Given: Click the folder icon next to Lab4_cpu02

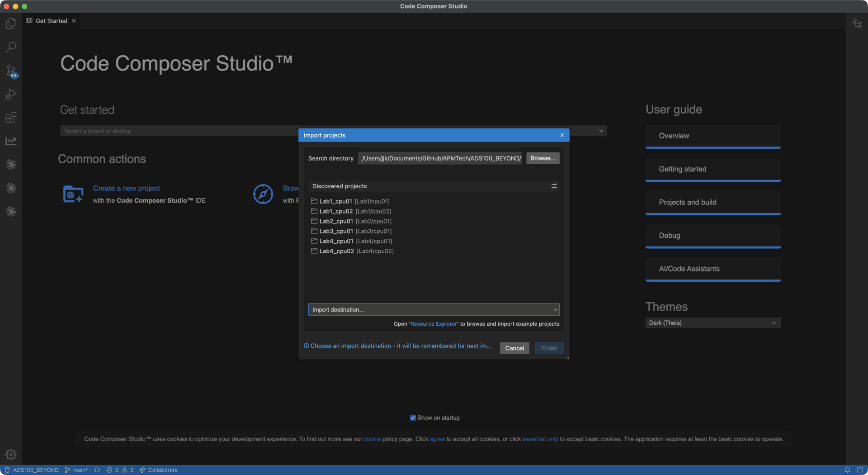Looking at the screenshot, I should [314, 251].
